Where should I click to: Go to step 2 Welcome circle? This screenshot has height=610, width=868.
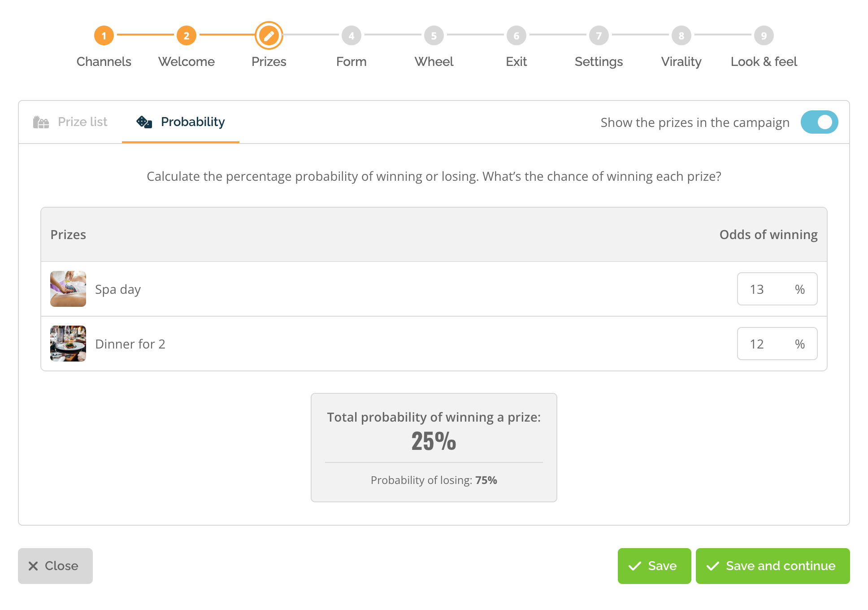coord(186,35)
